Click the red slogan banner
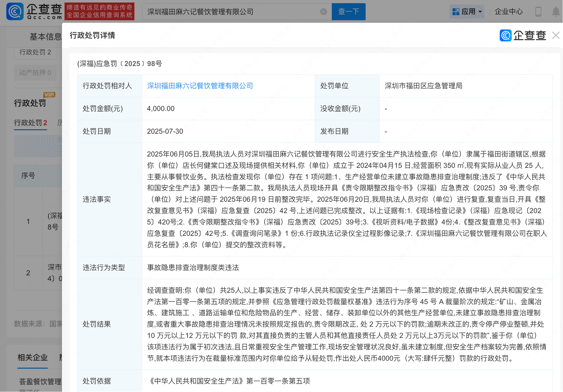 coord(99,11)
